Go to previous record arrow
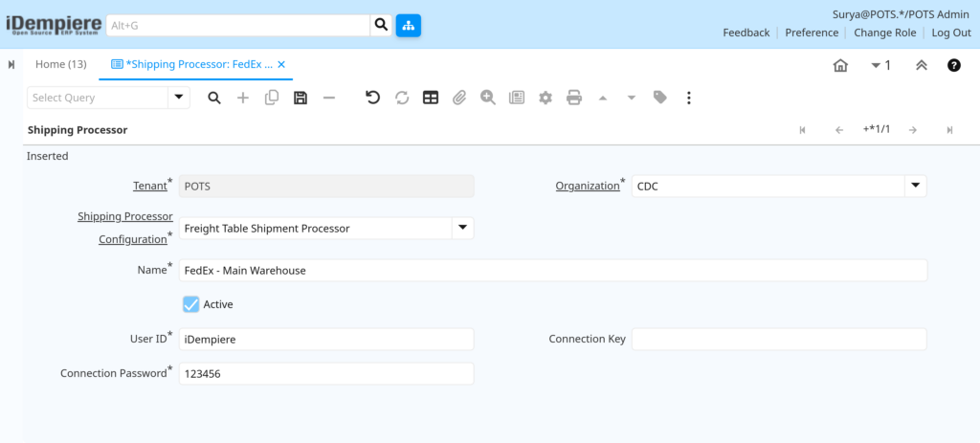 pos(839,130)
